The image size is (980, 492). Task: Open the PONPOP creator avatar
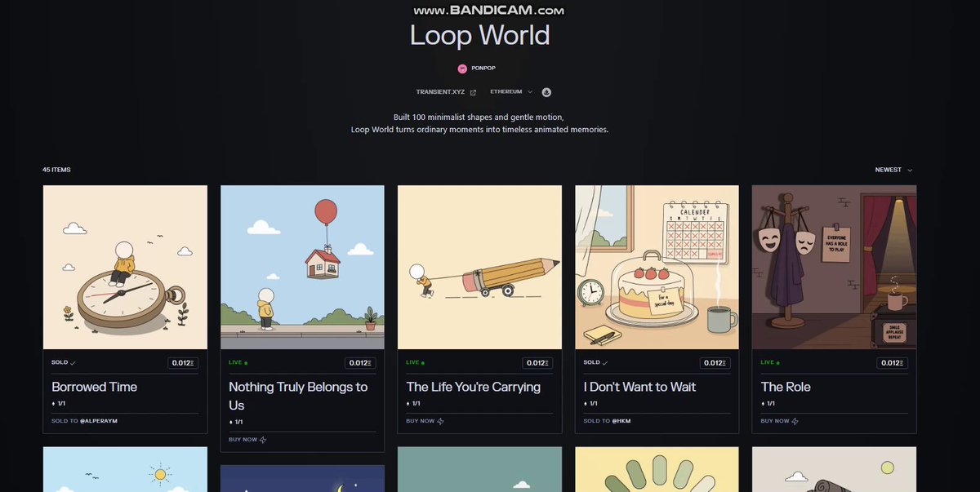coord(462,69)
